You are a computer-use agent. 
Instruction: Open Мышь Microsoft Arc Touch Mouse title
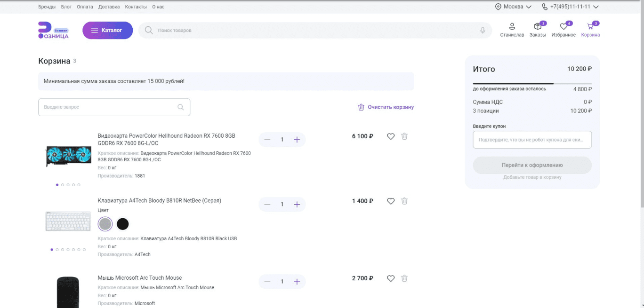point(139,278)
